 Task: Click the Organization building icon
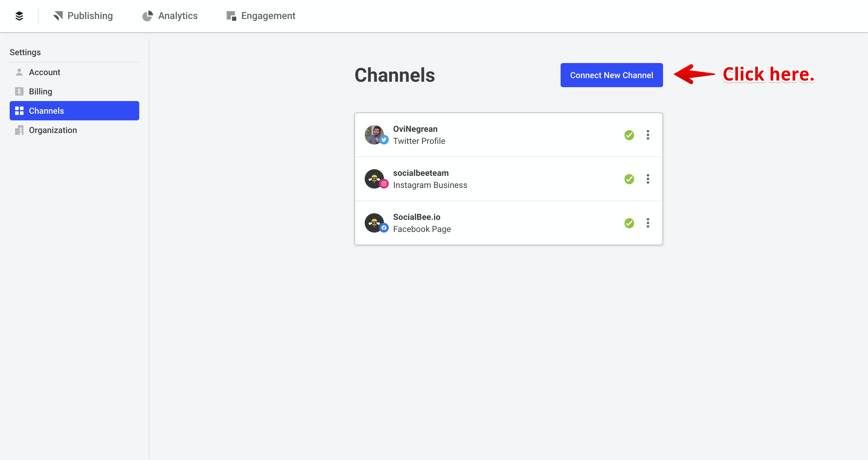[19, 130]
